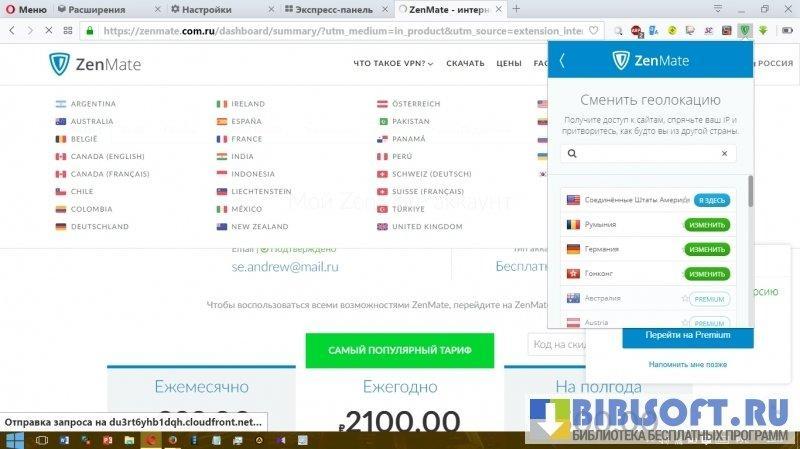Image resolution: width=800 pixels, height=449 pixels.
Task: Open a new browser tab
Action: point(516,9)
